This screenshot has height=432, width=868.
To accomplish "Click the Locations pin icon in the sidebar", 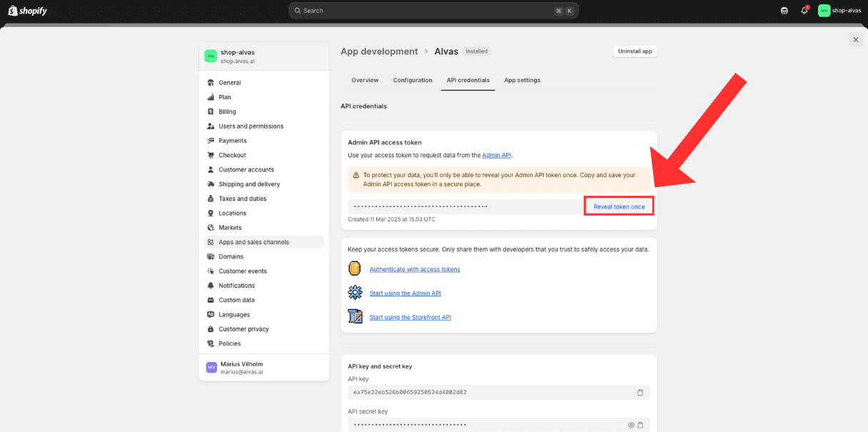I will [x=211, y=214].
